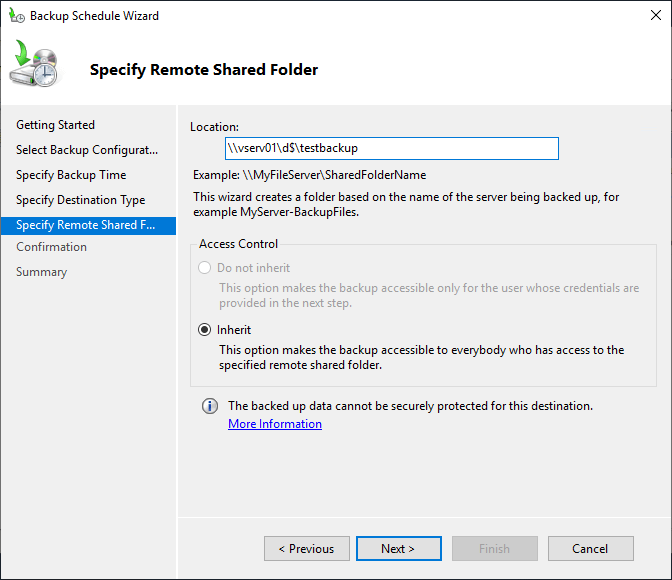672x580 pixels.
Task: Jump to Specify Destination Type step
Action: 81,200
